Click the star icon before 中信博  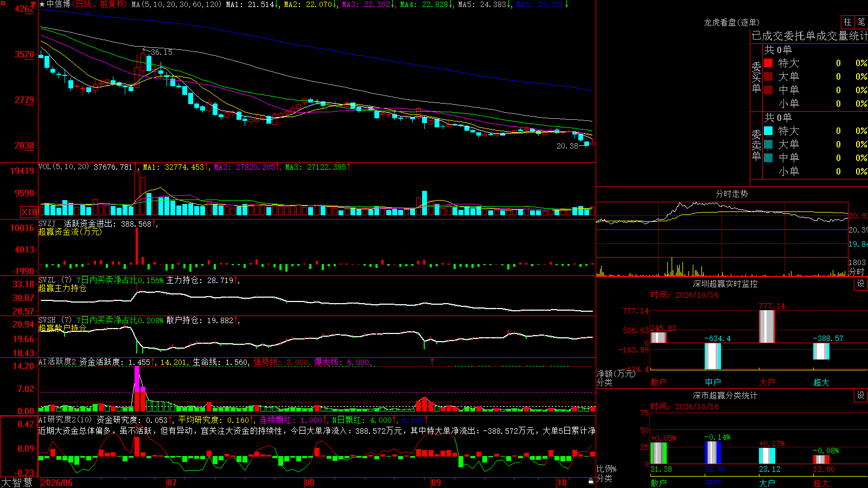pyautogui.click(x=42, y=4)
